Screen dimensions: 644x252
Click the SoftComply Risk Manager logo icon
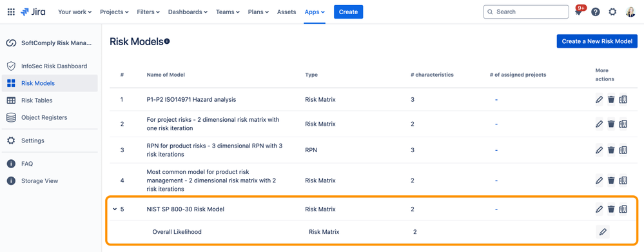pyautogui.click(x=11, y=43)
